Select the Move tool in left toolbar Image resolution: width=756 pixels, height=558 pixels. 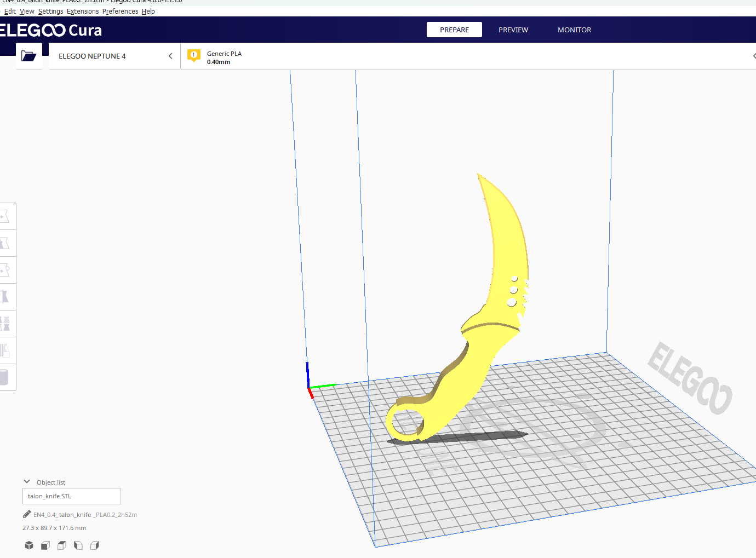(5, 216)
